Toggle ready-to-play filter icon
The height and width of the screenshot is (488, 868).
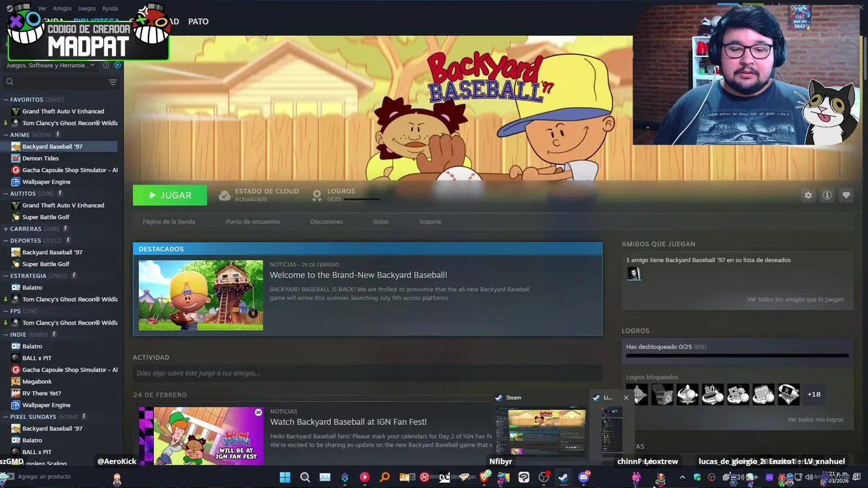coord(117,65)
